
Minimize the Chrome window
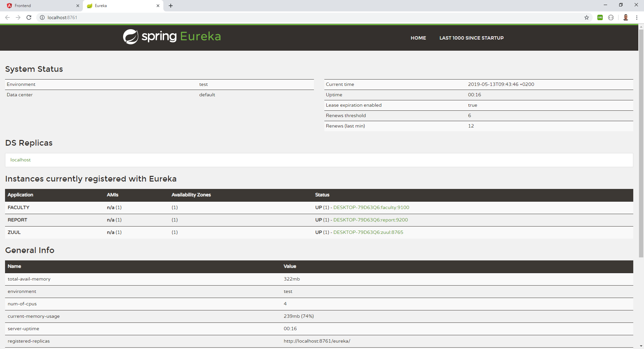point(605,5)
